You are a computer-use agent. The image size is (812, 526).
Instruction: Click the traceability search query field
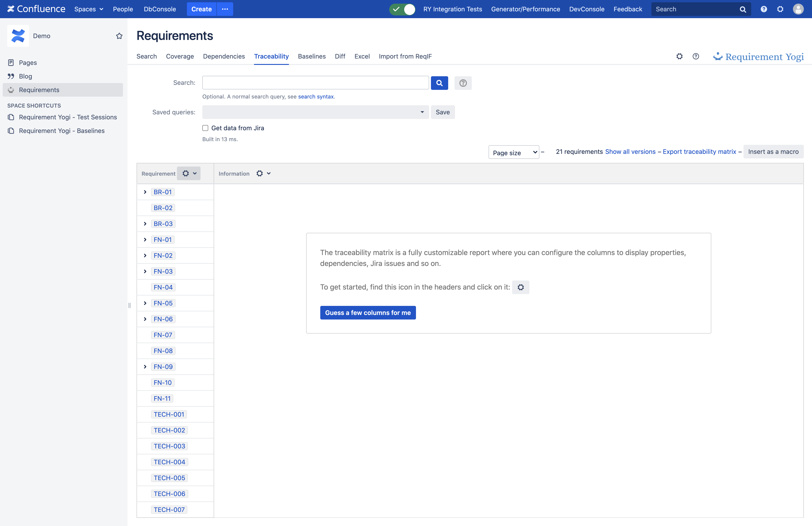click(315, 83)
